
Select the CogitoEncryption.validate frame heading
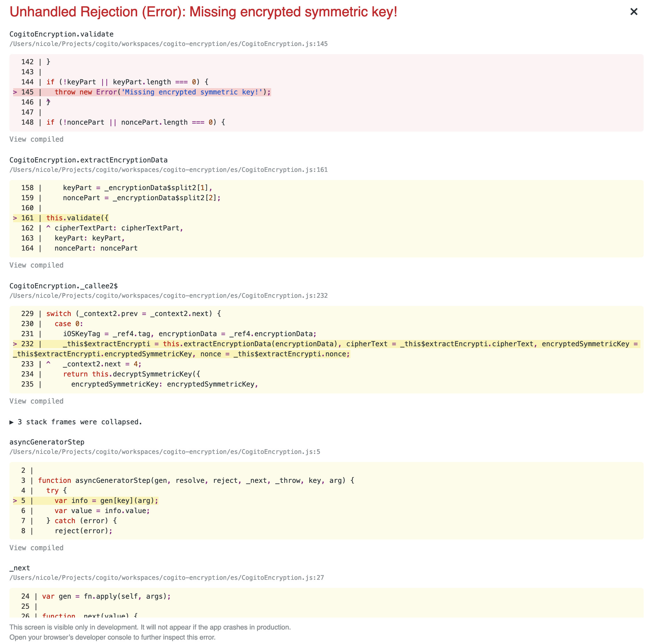[x=61, y=34]
